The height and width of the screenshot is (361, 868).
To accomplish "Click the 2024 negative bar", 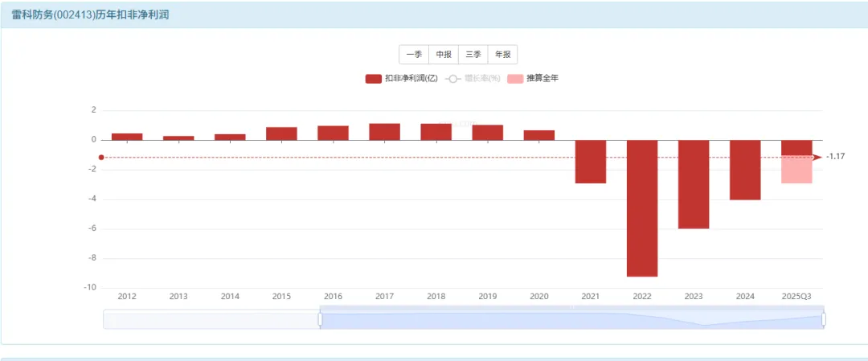I will 745,170.
